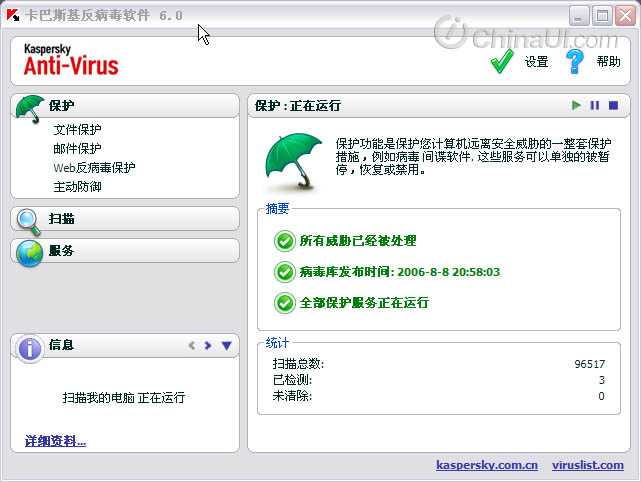Open 帮助 help label
This screenshot has height=482, width=641.
click(x=608, y=62)
